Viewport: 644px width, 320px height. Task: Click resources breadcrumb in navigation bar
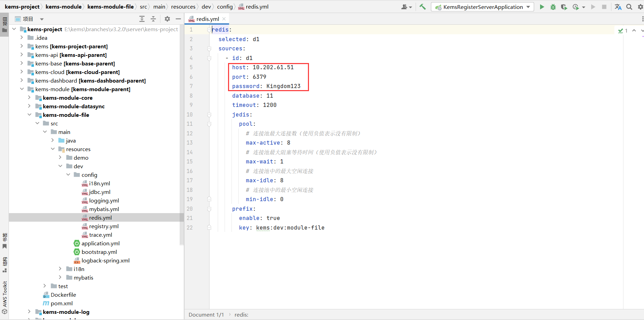pyautogui.click(x=183, y=7)
